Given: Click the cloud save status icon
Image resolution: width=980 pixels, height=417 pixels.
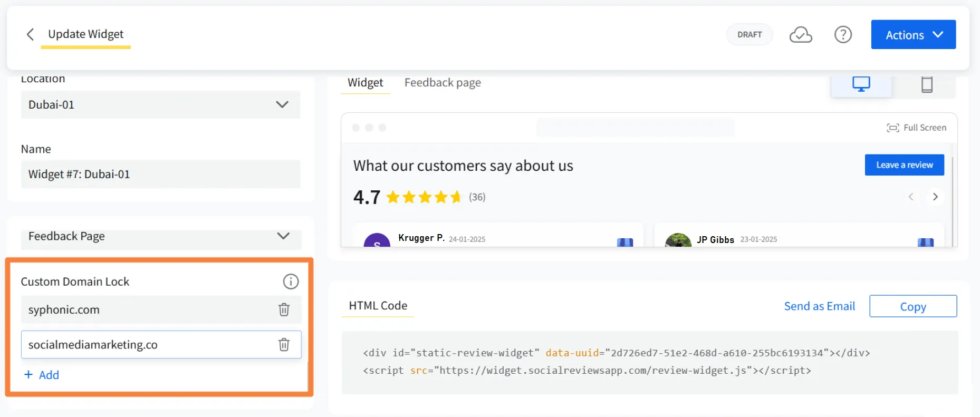Looking at the screenshot, I should click(801, 35).
